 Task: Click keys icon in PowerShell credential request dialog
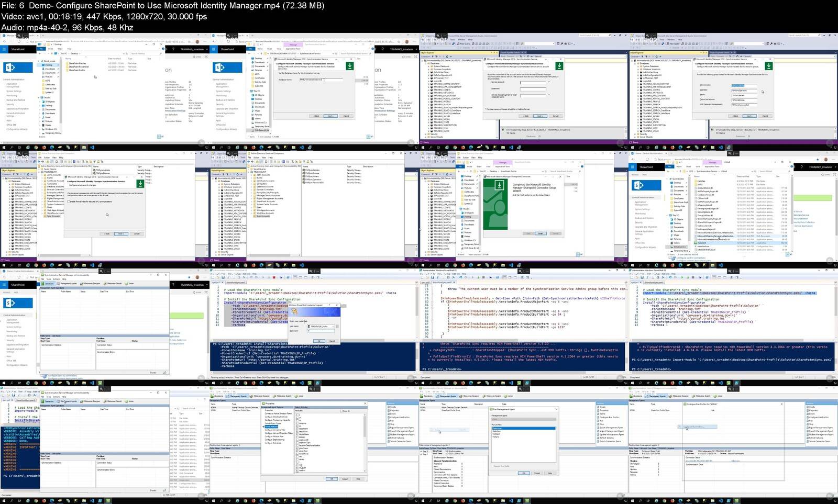(294, 312)
